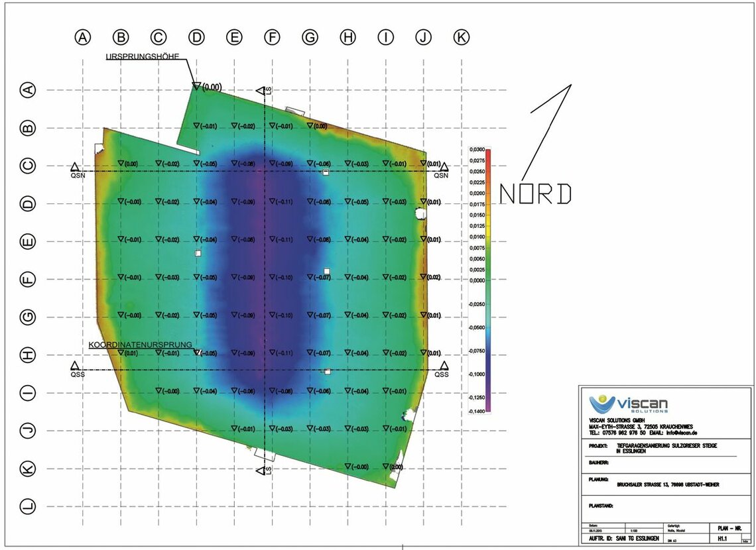Click the URSPRUNGSHÖHE height marker triangle (0.00)
This screenshot has width=756, height=550.
(196, 85)
